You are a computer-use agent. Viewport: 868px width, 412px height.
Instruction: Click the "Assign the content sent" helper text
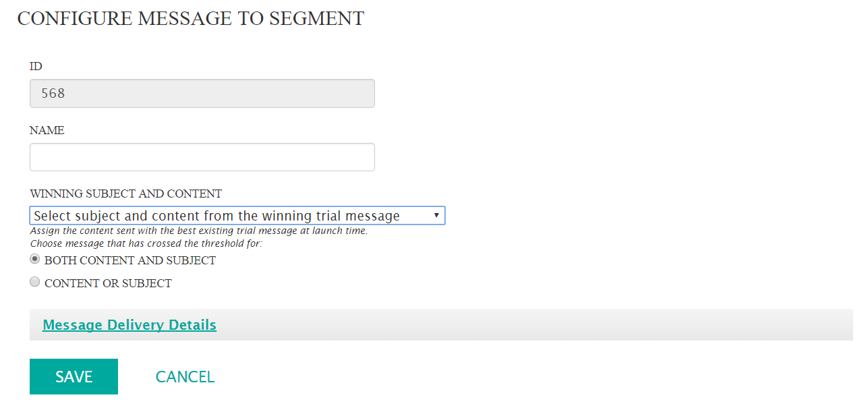(199, 231)
